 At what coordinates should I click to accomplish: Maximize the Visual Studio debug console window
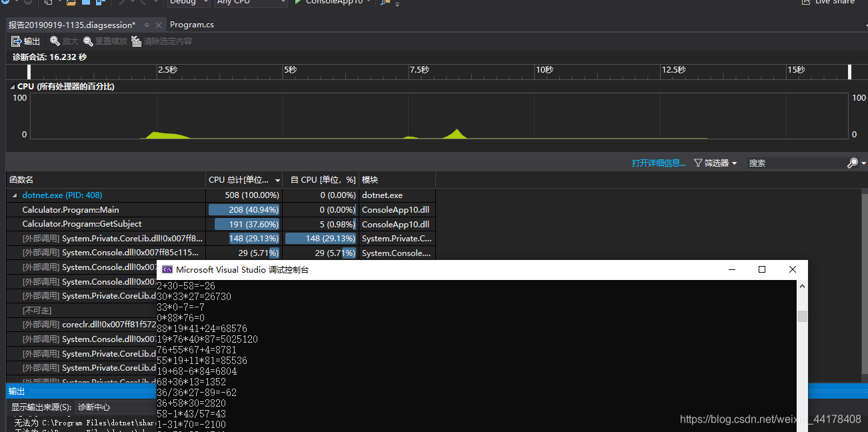(x=762, y=270)
